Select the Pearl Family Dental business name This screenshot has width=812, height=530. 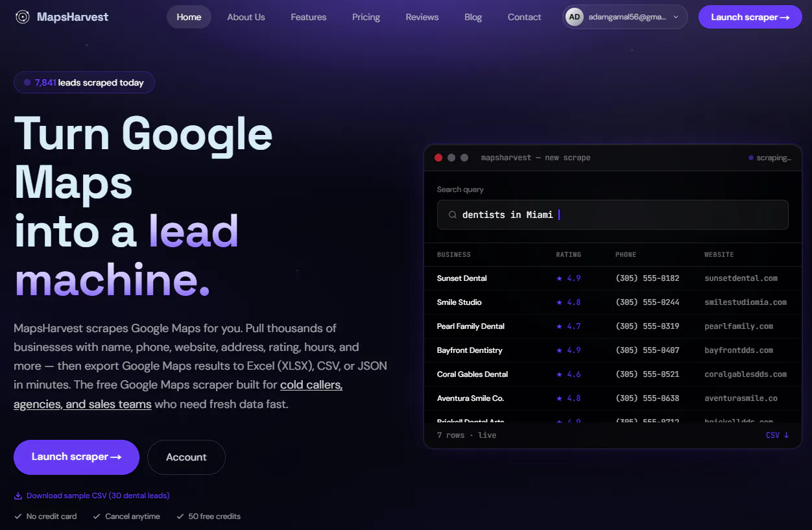(471, 326)
